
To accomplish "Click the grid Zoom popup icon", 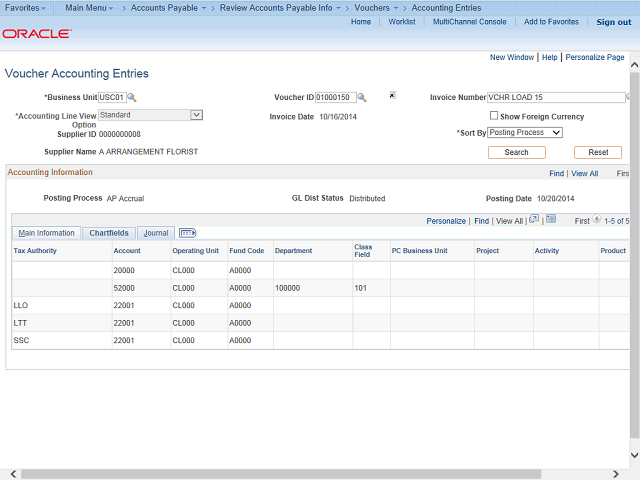I will pyautogui.click(x=534, y=219).
